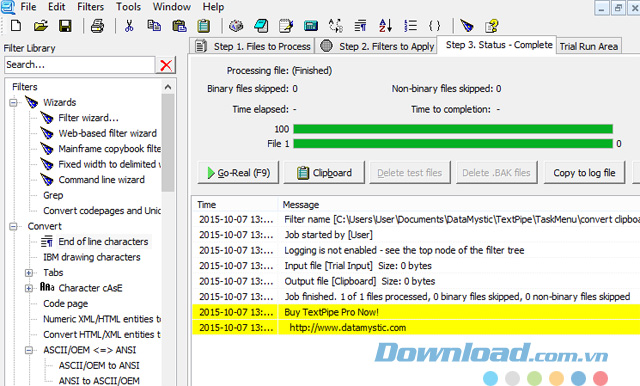The width and height of the screenshot is (640, 386).
Task: Select Filter wizard... in the tree
Action: pyautogui.click(x=88, y=118)
